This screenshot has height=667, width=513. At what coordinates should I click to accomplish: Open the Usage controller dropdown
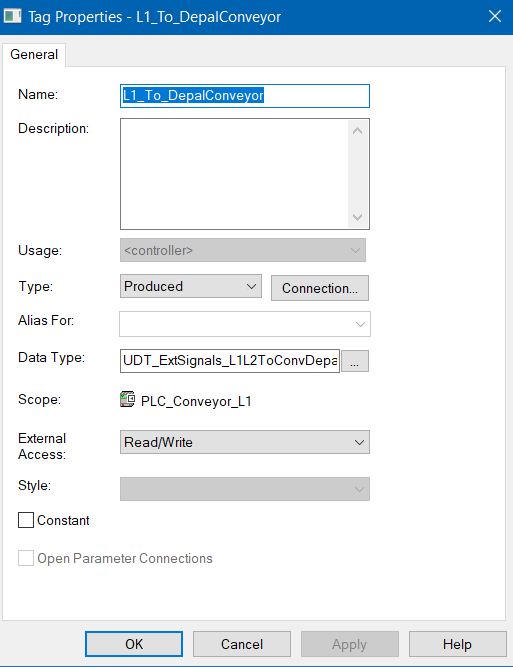[x=243, y=250]
